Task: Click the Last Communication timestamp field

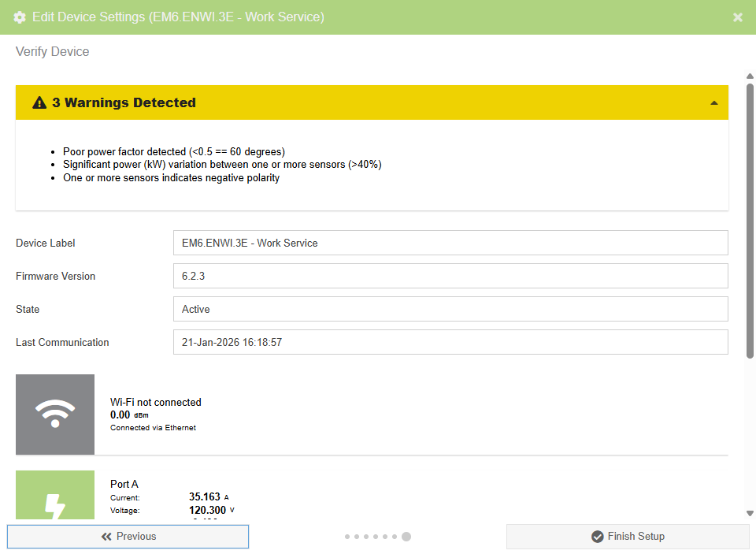Action: pyautogui.click(x=450, y=342)
